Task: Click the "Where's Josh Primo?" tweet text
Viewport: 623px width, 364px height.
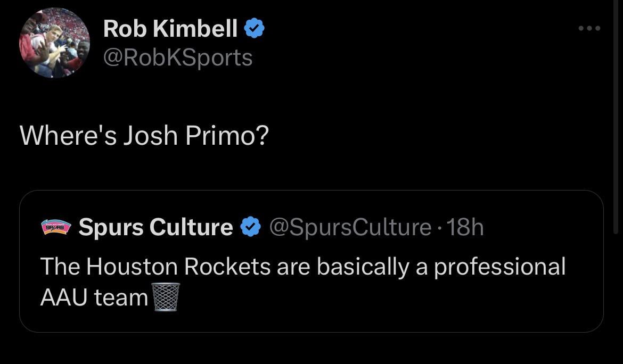Action: tap(144, 136)
